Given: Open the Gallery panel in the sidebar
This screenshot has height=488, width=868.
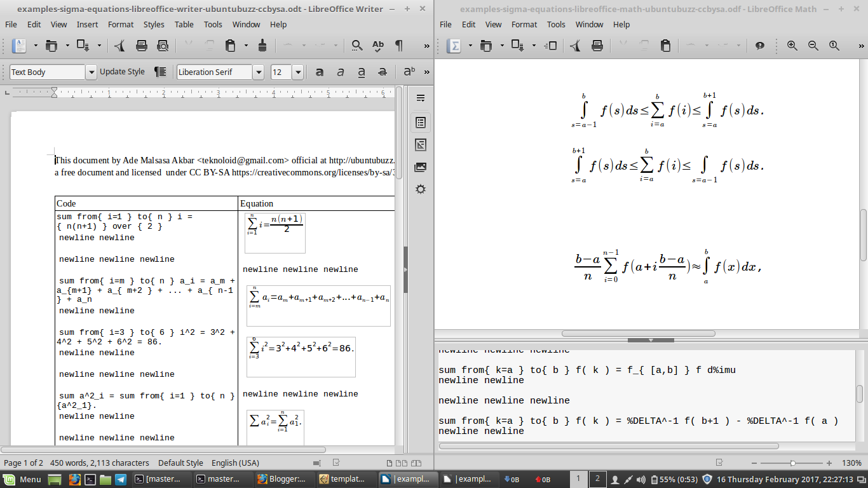Looking at the screenshot, I should coord(420,167).
